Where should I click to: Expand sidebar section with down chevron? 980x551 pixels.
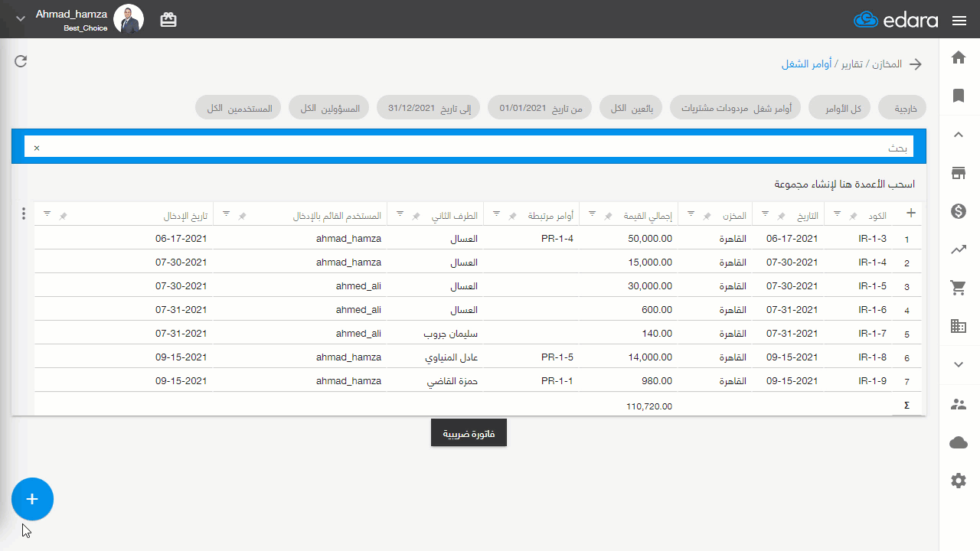(x=959, y=365)
